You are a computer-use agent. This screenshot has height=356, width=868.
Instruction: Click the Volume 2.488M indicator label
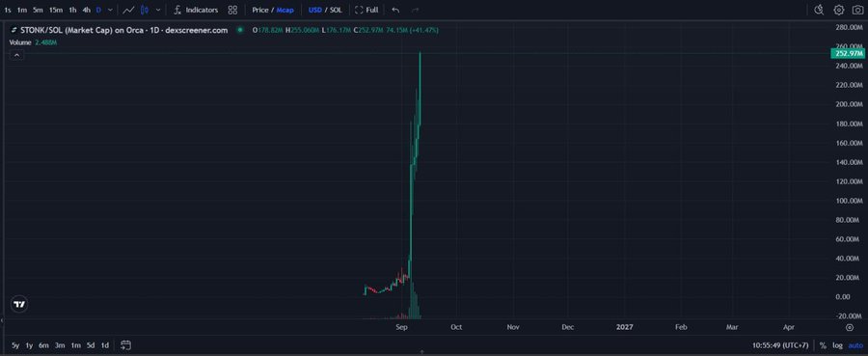point(33,42)
